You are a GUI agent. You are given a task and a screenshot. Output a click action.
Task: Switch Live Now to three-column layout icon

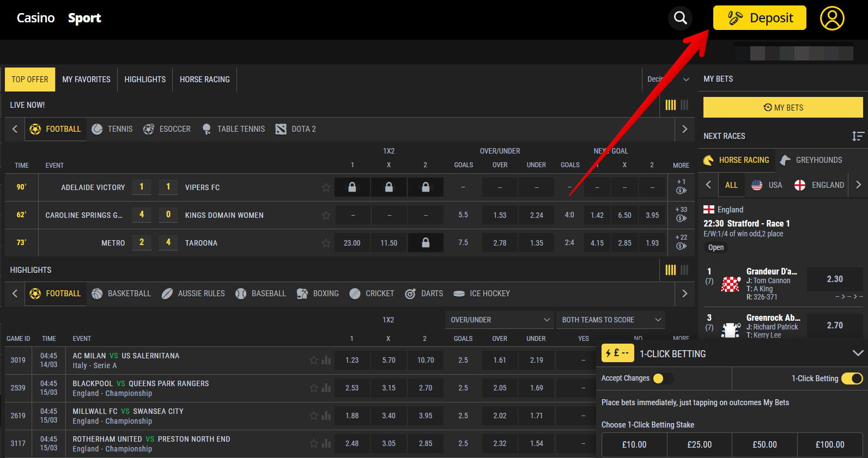coord(684,105)
